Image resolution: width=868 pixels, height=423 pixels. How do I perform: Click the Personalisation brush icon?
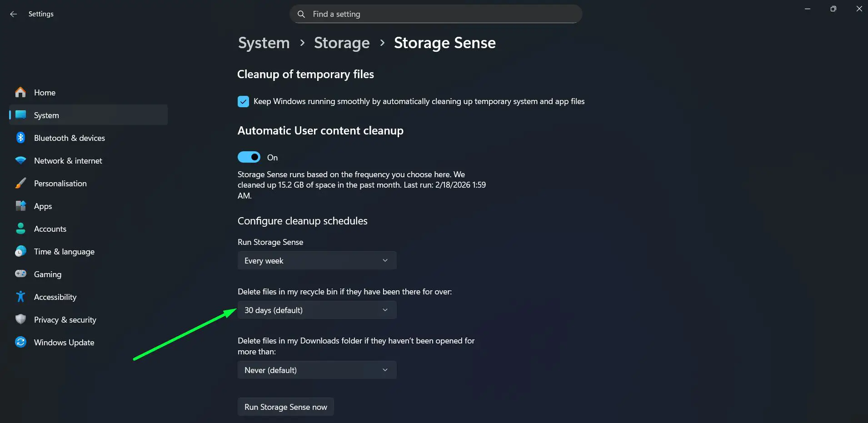[20, 183]
